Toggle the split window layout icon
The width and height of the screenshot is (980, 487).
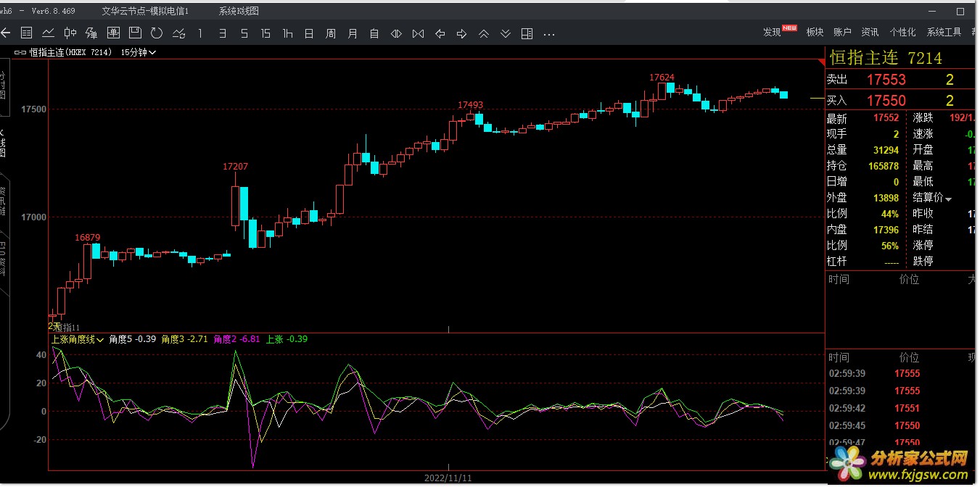click(527, 33)
